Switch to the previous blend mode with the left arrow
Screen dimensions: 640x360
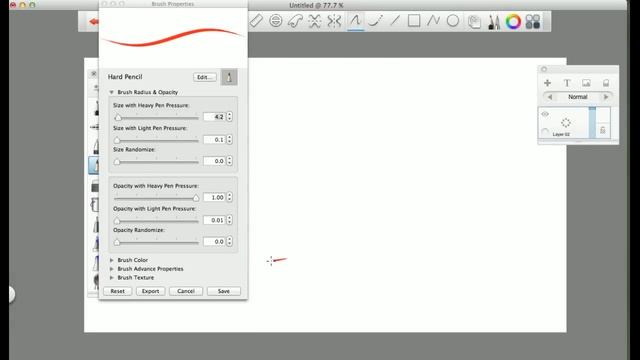click(x=550, y=97)
